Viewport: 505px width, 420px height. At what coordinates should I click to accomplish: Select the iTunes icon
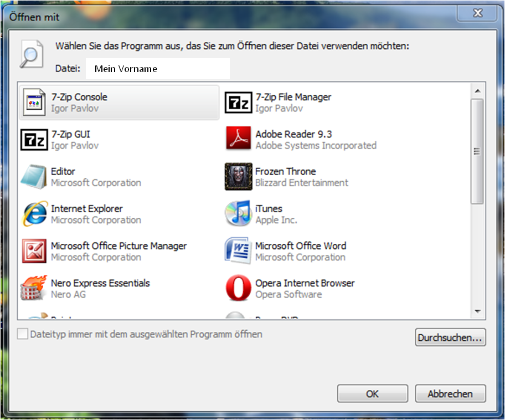238,213
